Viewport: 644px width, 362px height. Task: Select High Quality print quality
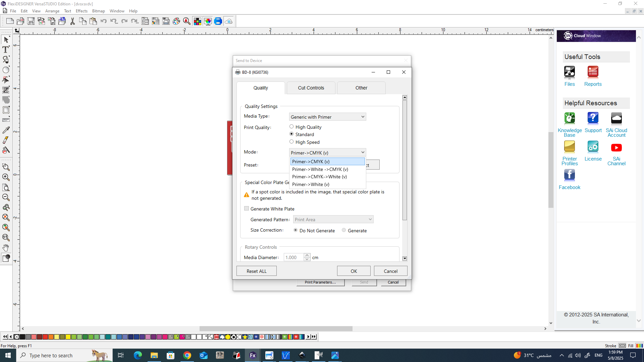click(x=291, y=127)
